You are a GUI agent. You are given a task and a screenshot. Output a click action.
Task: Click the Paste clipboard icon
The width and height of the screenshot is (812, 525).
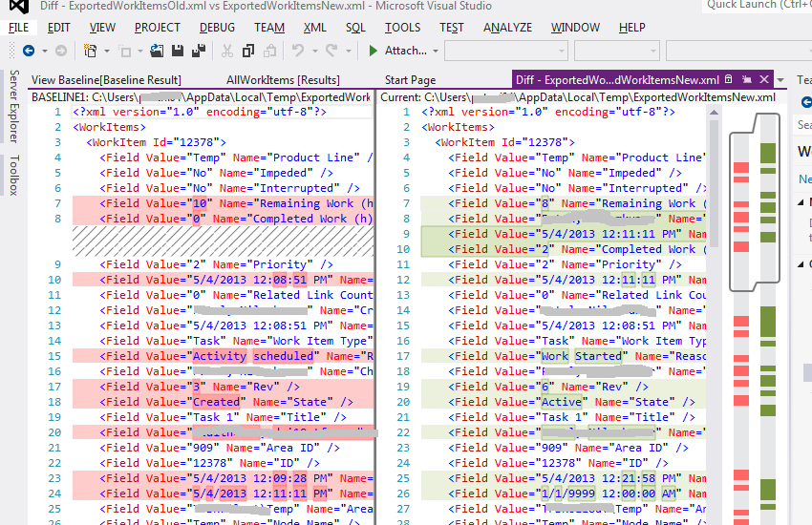pos(269,51)
